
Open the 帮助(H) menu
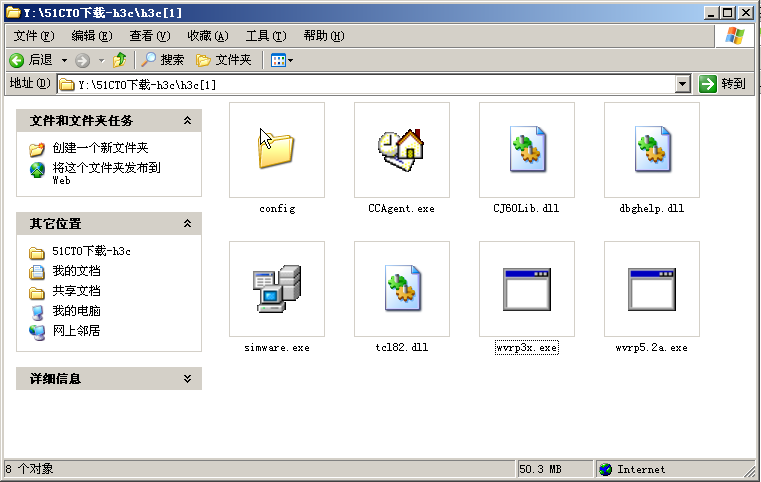[324, 35]
